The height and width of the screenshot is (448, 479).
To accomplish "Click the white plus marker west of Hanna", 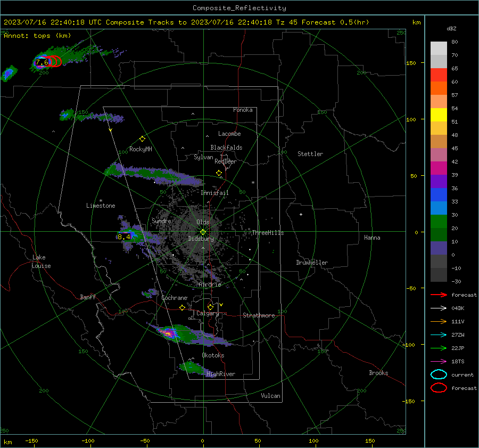I will [301, 214].
